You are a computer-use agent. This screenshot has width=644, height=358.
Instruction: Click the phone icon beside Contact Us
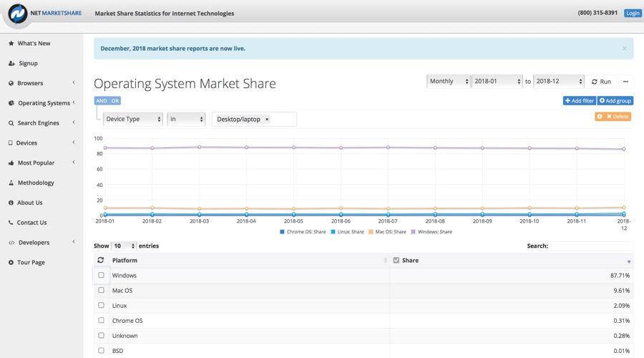tap(11, 223)
